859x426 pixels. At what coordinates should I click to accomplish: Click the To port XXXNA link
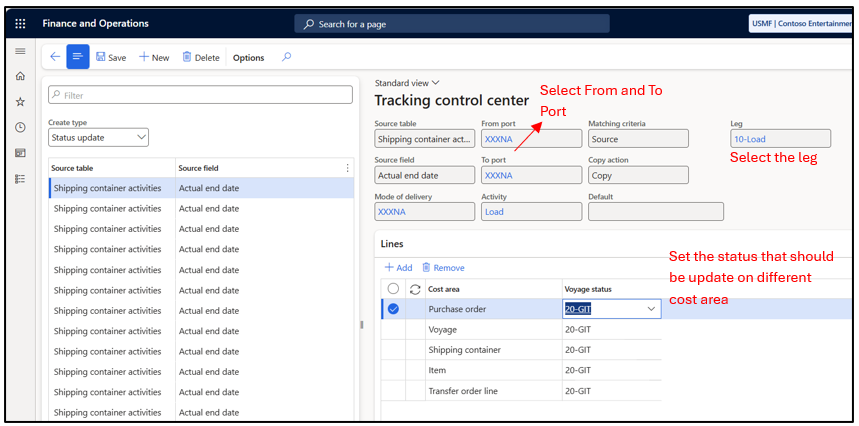point(499,176)
